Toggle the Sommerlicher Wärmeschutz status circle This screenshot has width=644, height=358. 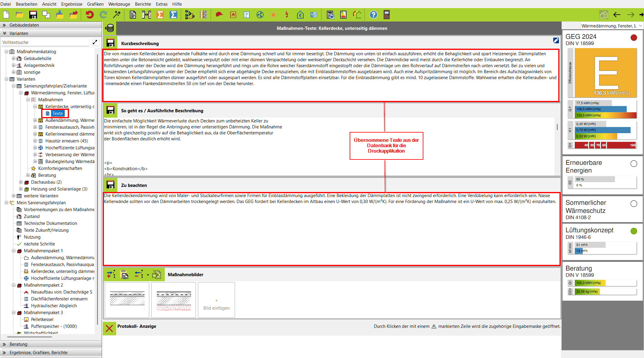[x=634, y=204]
